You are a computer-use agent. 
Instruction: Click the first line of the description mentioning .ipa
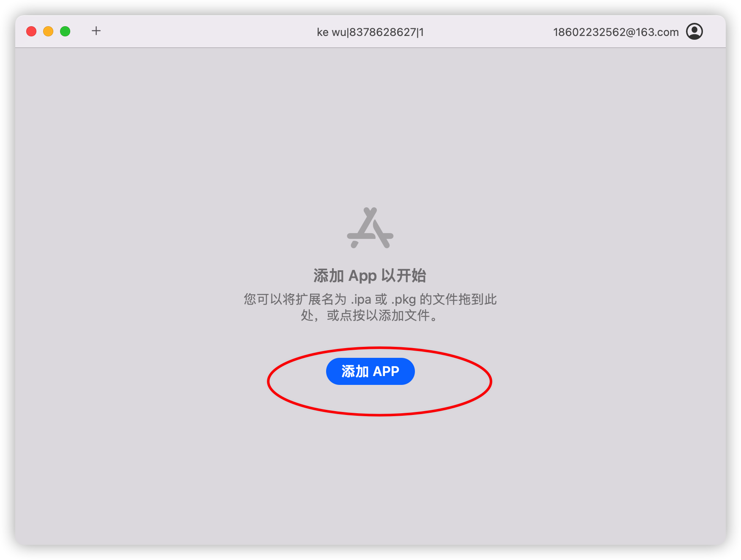point(370,299)
